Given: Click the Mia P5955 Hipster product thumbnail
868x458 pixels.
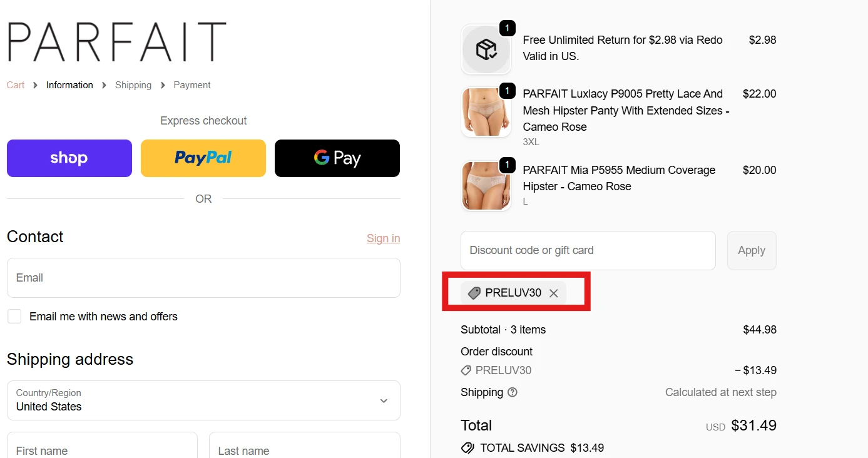Looking at the screenshot, I should [486, 186].
